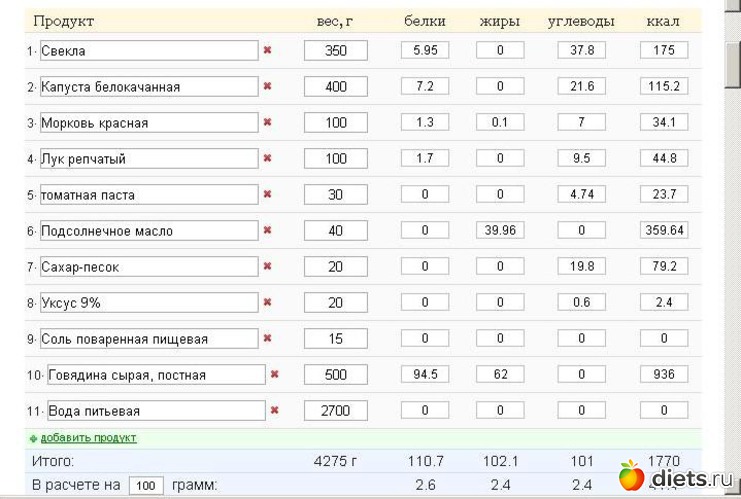Screen dimensions: 741x499
Task: Delete Сахар-песок row using red X
Action: [x=267, y=266]
